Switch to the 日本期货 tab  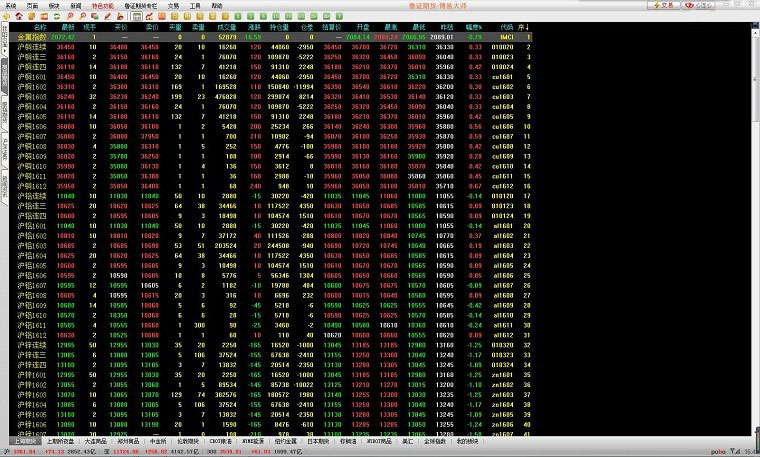click(x=318, y=441)
